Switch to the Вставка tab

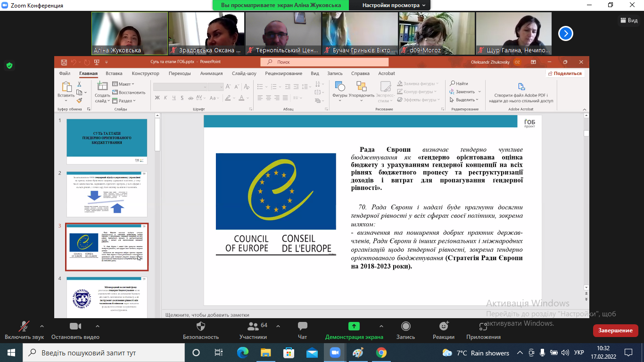[x=114, y=74]
